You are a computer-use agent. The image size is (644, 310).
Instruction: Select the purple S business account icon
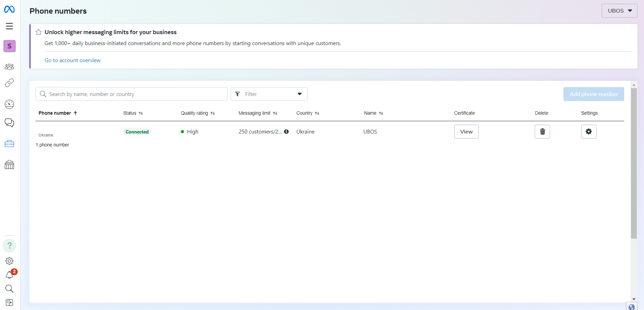click(10, 46)
